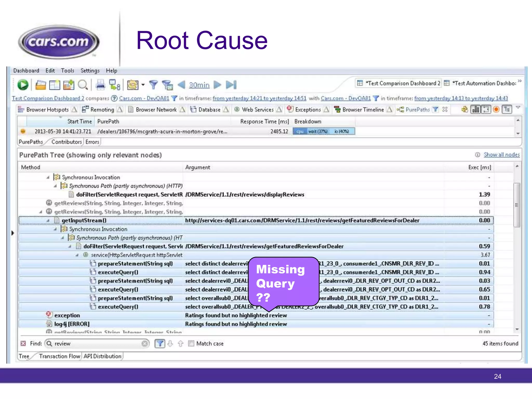
Task: Toggle tree view icon in dashlet toolbar
Action: [507, 109]
